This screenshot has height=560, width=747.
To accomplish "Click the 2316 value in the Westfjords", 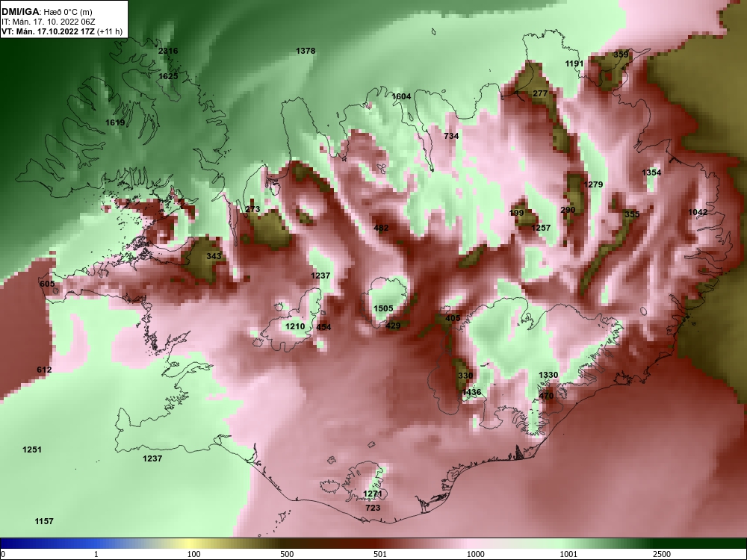I will [x=168, y=51].
